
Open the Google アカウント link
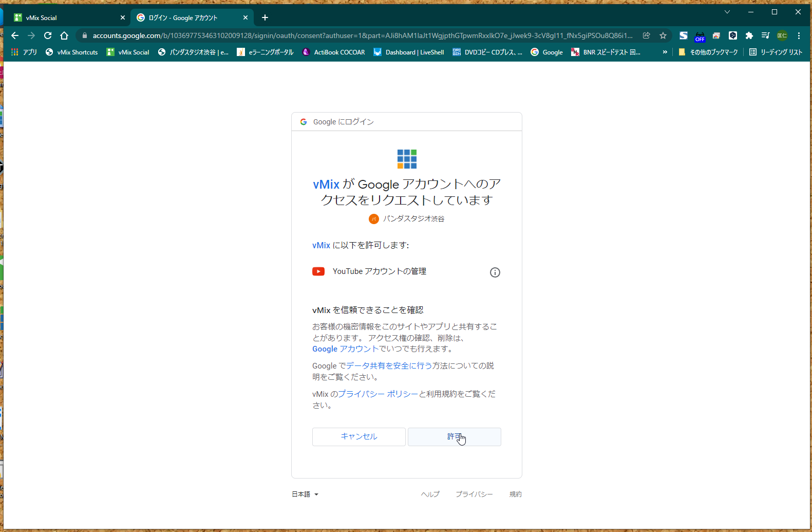point(345,349)
